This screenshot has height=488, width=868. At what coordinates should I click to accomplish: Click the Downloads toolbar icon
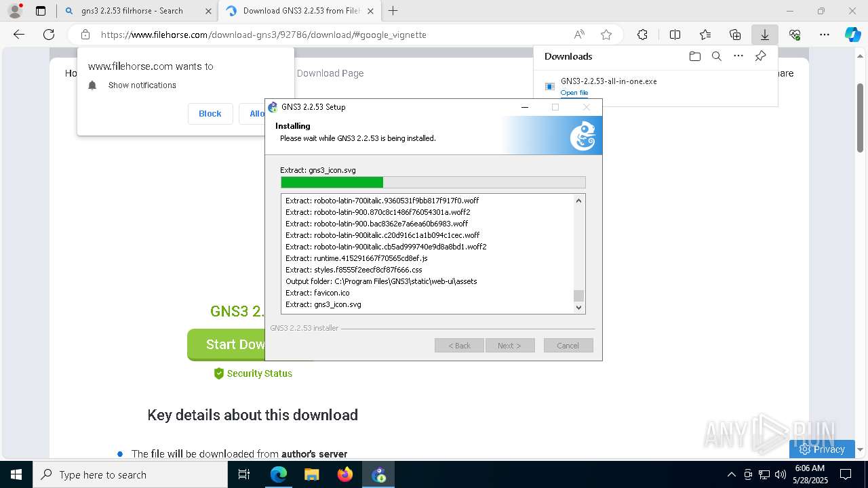click(x=765, y=35)
